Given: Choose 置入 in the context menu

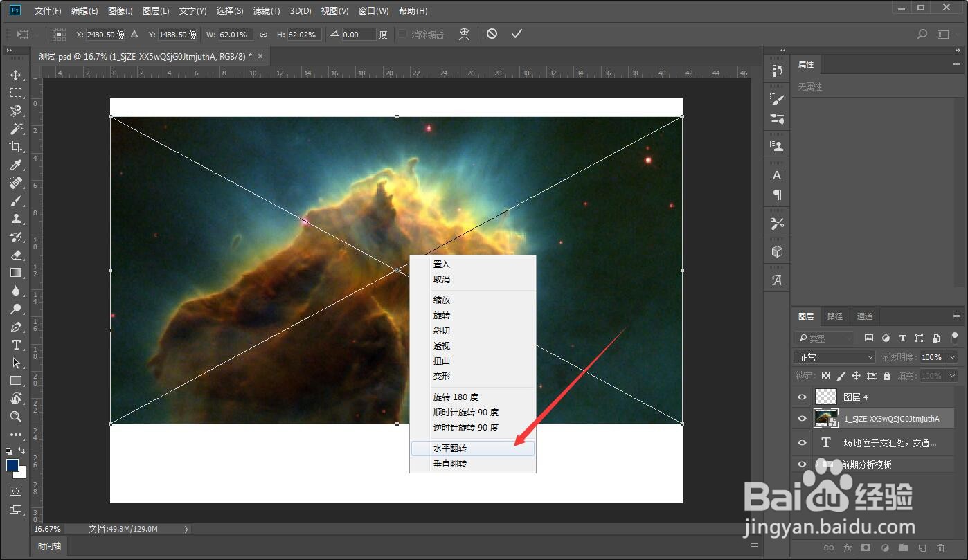Looking at the screenshot, I should [473, 264].
